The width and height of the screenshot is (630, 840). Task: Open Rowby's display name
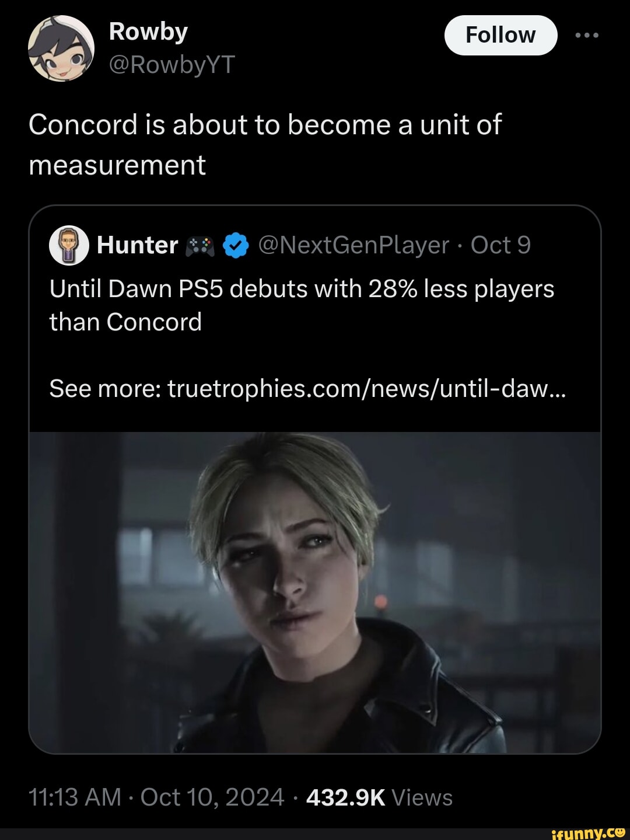click(146, 32)
